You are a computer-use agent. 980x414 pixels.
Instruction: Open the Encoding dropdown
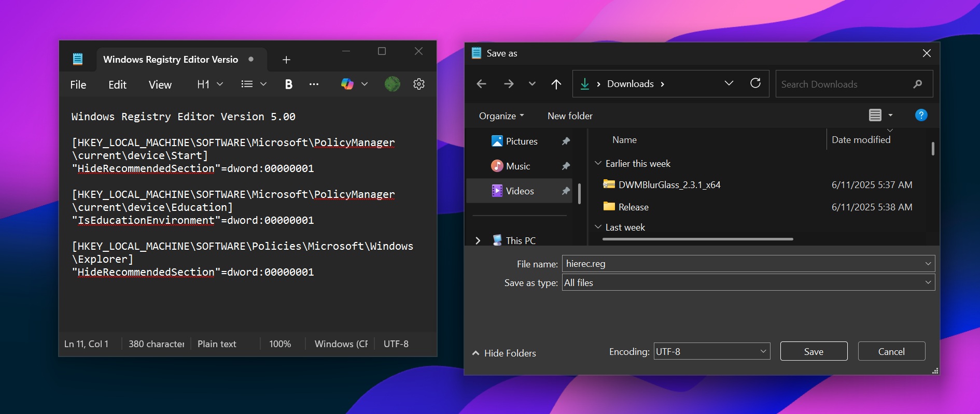[711, 351]
